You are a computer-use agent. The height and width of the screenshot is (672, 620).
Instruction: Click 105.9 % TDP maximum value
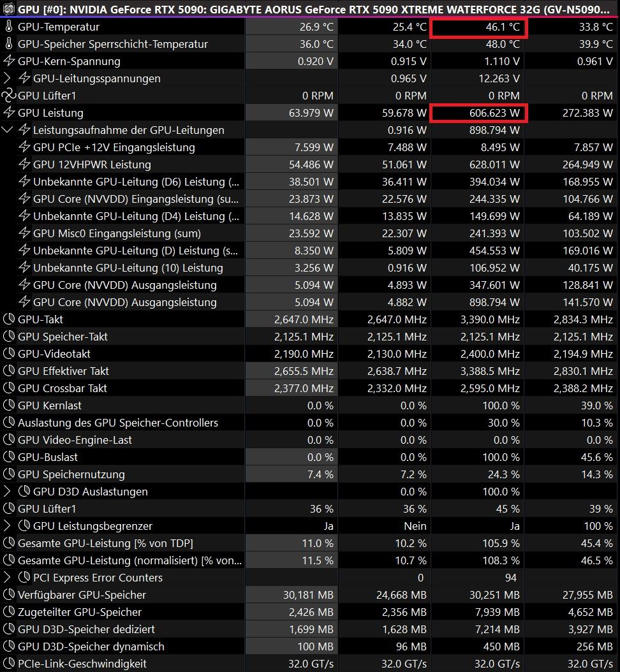click(x=501, y=543)
